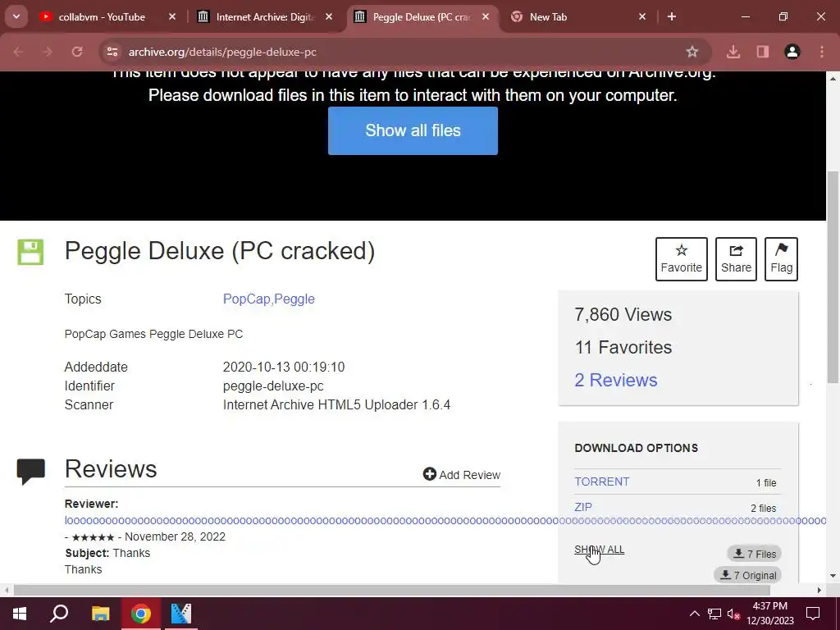Toggle Chrome side panel
840x630 pixels.
[x=763, y=52]
